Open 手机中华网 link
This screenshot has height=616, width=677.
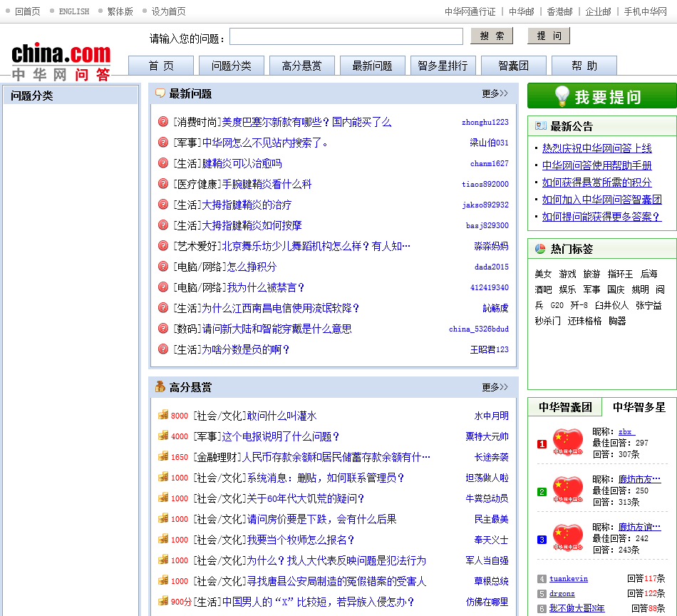click(x=646, y=11)
